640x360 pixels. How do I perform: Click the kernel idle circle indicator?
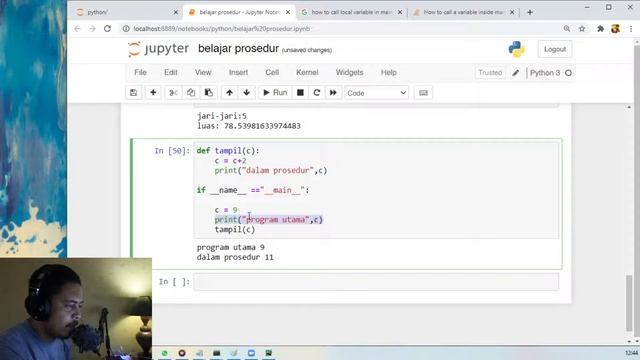pos(568,73)
